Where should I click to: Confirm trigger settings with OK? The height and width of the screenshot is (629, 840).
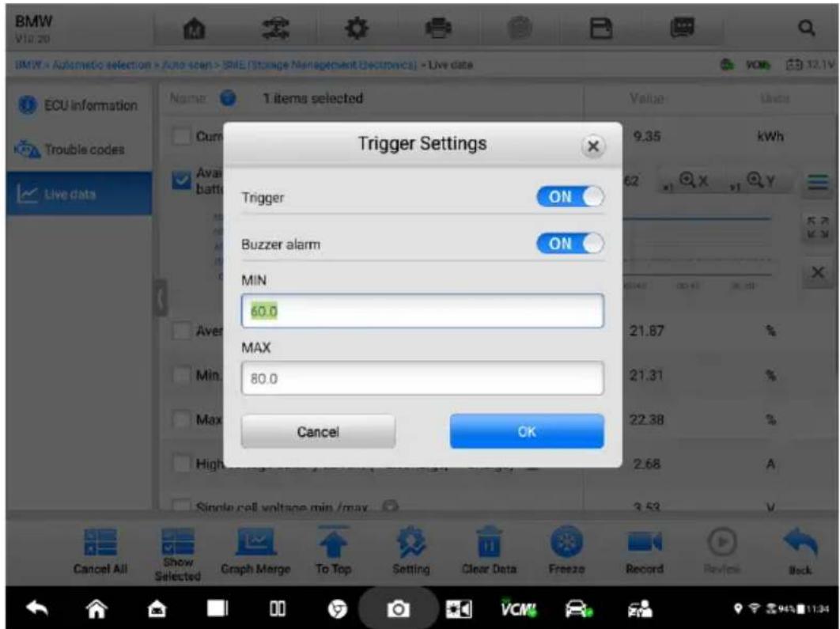[527, 431]
